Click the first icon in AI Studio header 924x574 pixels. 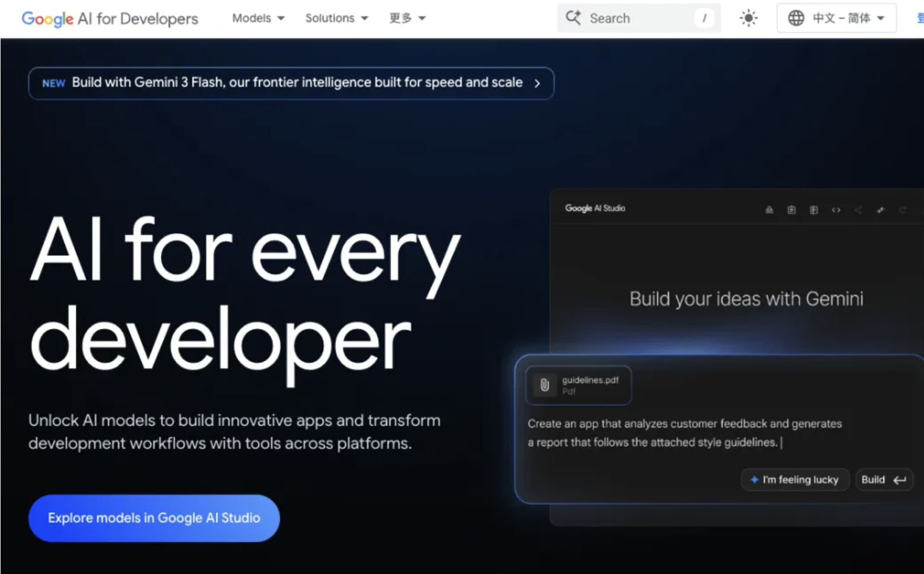tap(769, 210)
